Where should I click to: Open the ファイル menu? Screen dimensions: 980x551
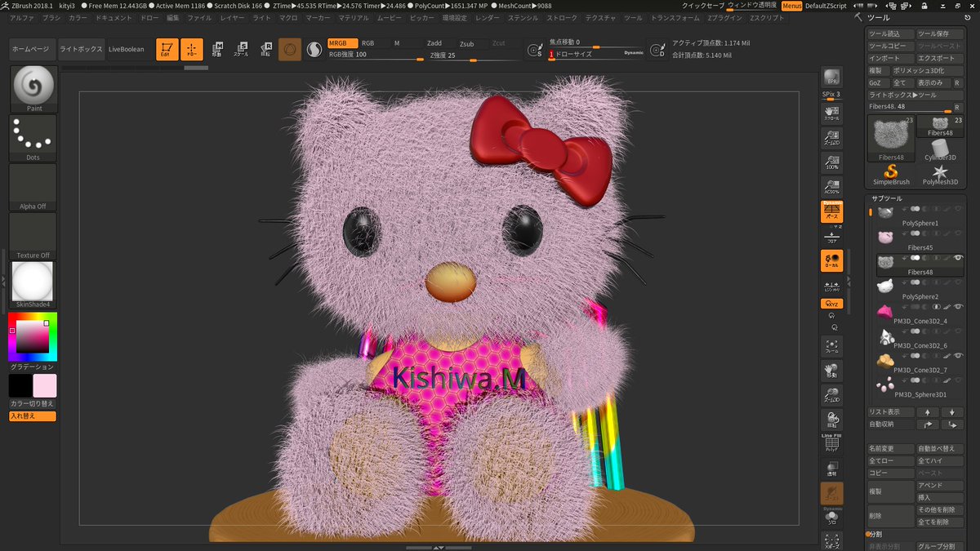pyautogui.click(x=199, y=17)
